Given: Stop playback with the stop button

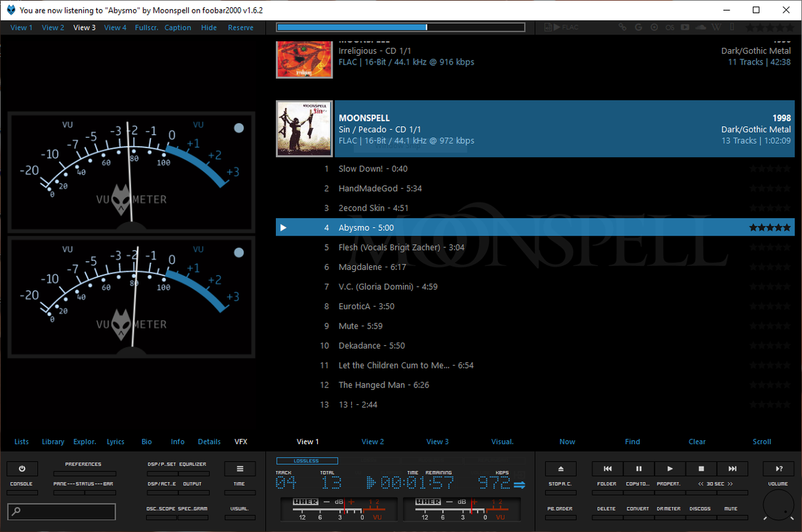Looking at the screenshot, I should coord(701,468).
